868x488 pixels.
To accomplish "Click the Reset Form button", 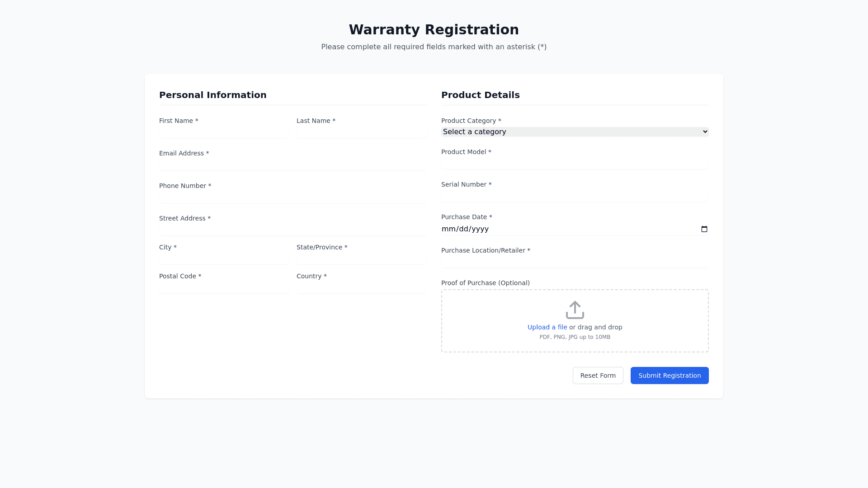I will pos(598,375).
